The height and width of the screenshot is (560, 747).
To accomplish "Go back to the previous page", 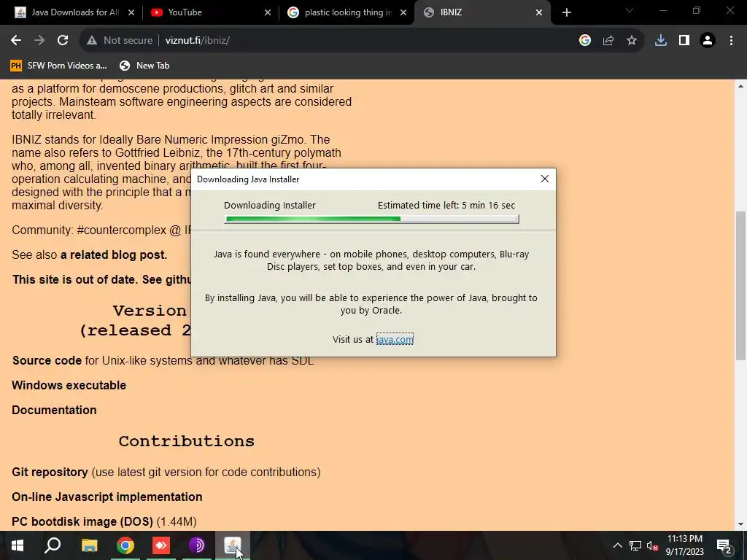I will 16,41.
